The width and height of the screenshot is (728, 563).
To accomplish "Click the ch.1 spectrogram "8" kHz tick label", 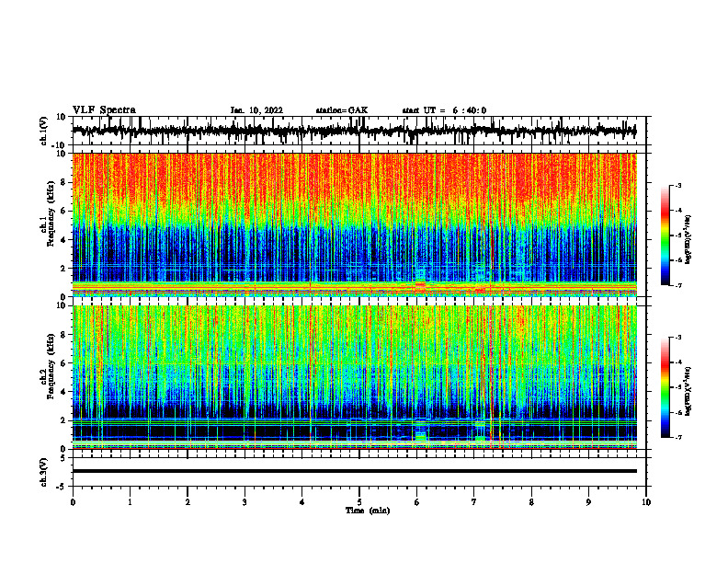I will (63, 182).
